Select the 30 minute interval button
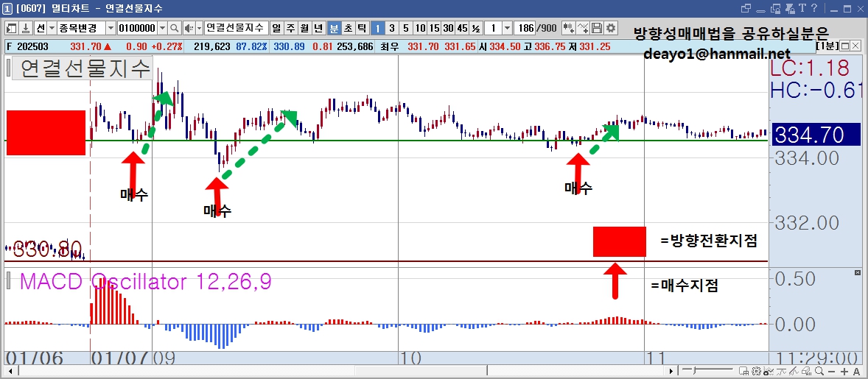The image size is (868, 379). [x=449, y=28]
